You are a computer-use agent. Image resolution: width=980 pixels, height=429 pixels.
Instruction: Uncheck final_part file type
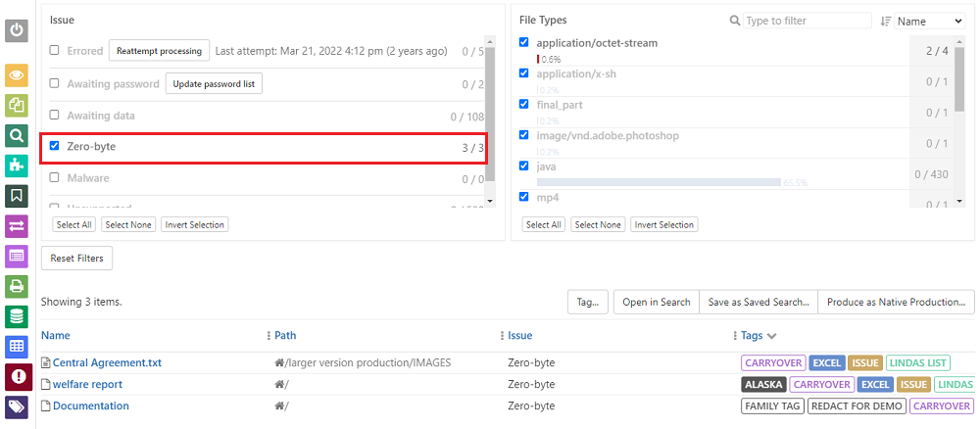coord(523,104)
